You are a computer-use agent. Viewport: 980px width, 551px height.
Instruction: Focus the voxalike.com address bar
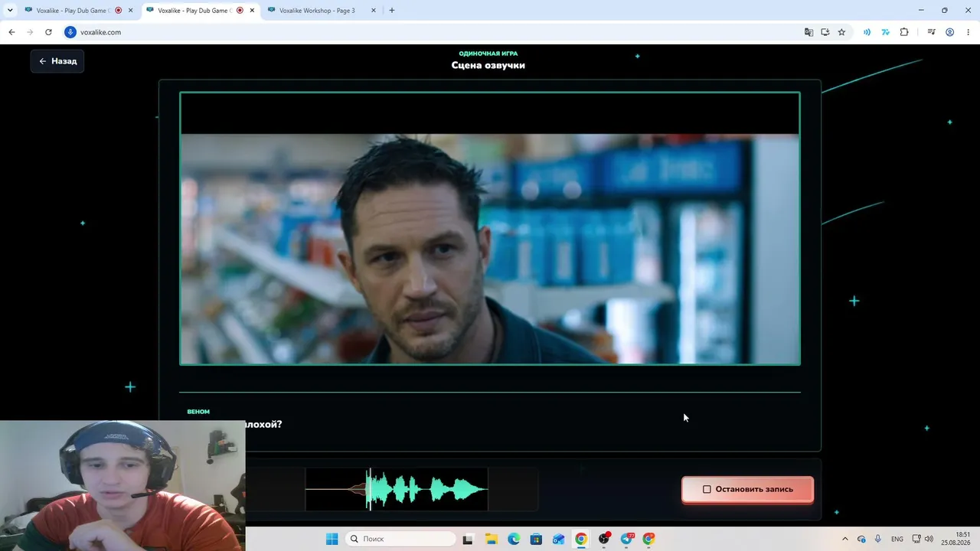tap(436, 32)
